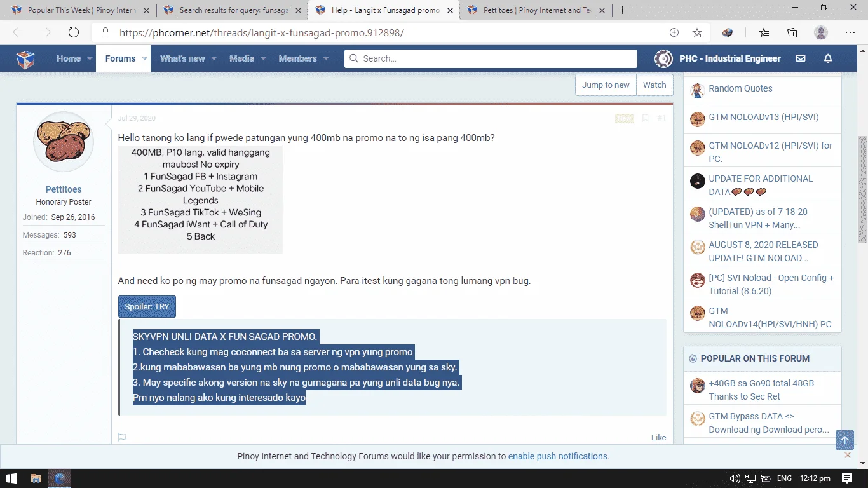868x488 pixels.
Task: Expand the Media dropdown arrow
Action: click(263, 58)
